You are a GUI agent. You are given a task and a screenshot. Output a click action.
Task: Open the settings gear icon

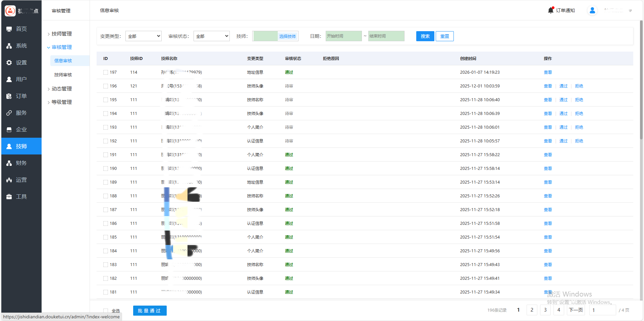tap(9, 63)
